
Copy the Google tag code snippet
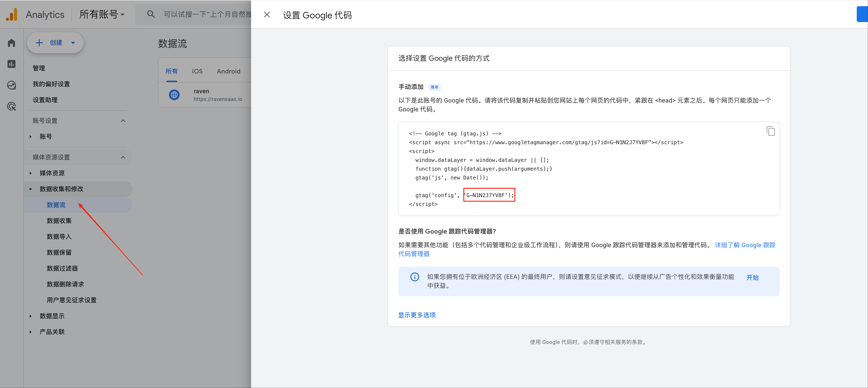(770, 131)
